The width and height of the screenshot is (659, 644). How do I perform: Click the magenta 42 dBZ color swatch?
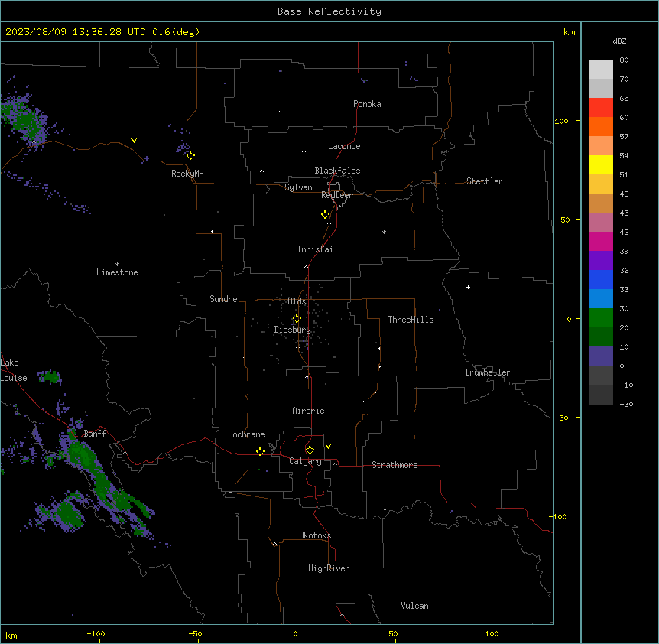coord(601,241)
